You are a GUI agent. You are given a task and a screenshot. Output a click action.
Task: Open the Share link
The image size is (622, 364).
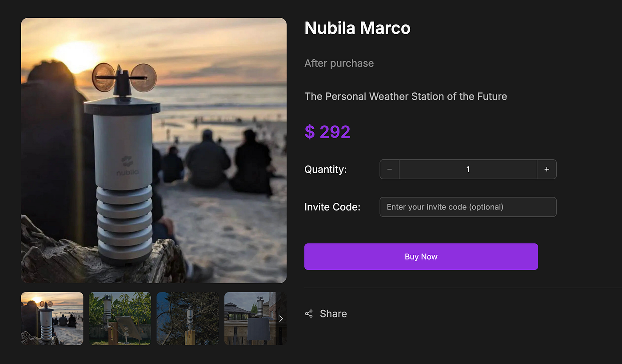click(333, 313)
